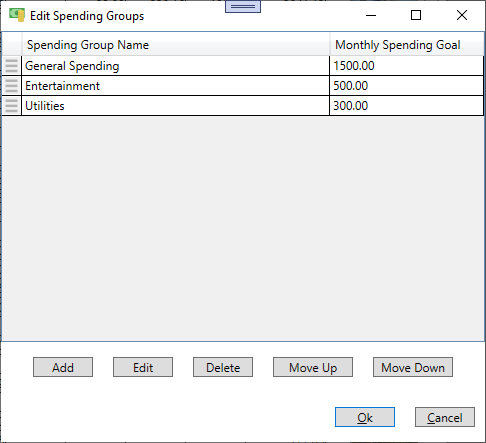Sort by Monthly Spending Goal column header
Screen dimensions: 486x443
coord(407,45)
